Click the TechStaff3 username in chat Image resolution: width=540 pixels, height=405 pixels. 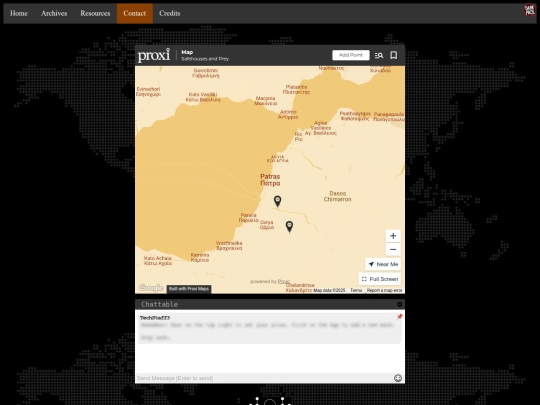(155, 318)
